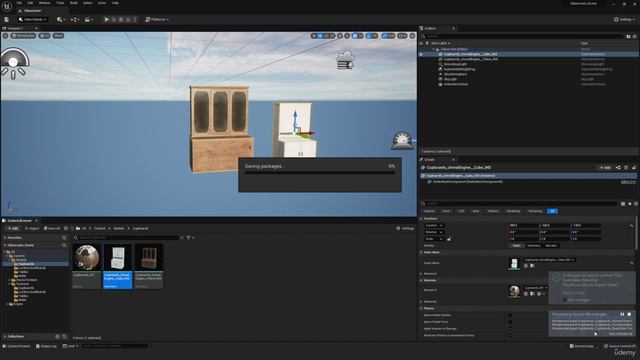Select the Rendering filter tab in Details
640x360 pixels.
513,211
